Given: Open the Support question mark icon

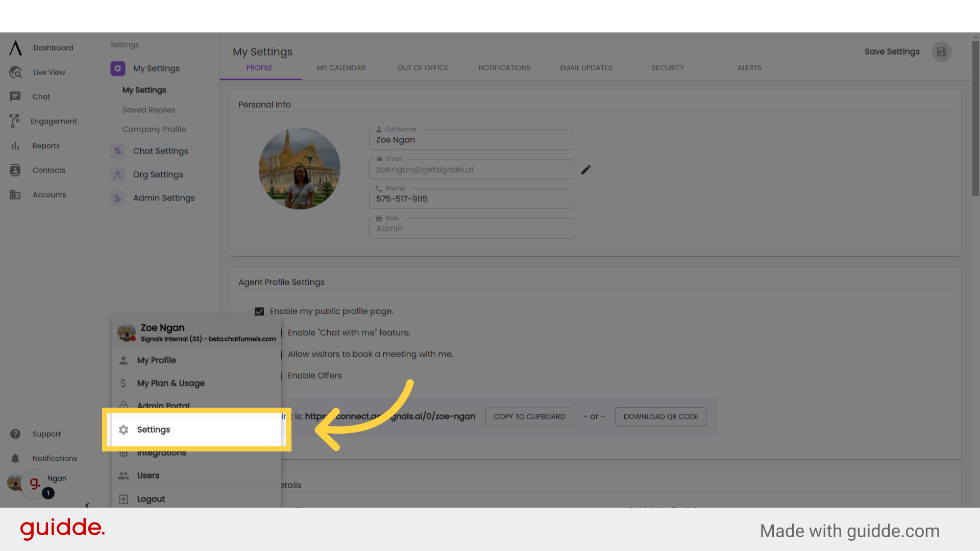Looking at the screenshot, I should (x=15, y=434).
